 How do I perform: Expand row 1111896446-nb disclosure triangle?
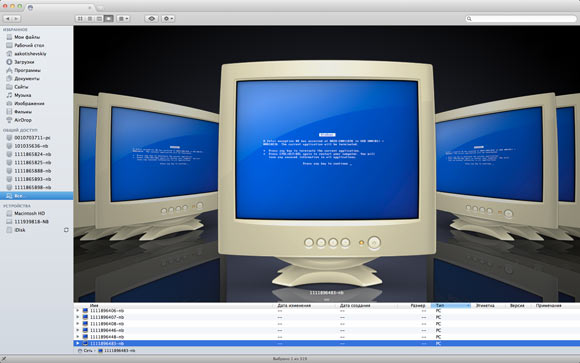point(78,330)
